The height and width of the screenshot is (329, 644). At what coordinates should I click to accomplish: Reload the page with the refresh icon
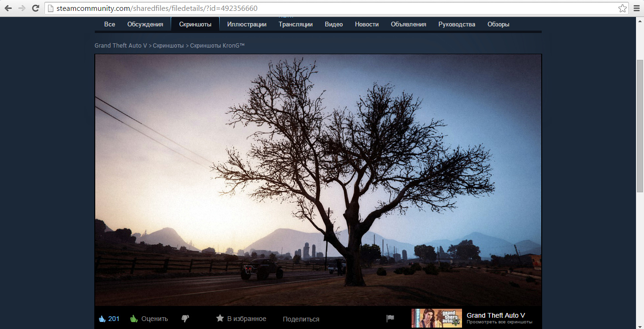[35, 8]
